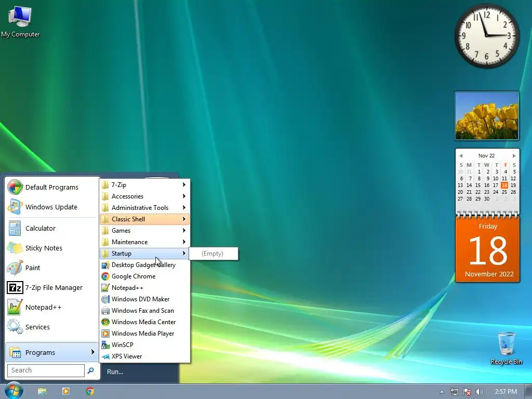Go to previous month in calendar gadget
532x399 pixels.
(461, 156)
